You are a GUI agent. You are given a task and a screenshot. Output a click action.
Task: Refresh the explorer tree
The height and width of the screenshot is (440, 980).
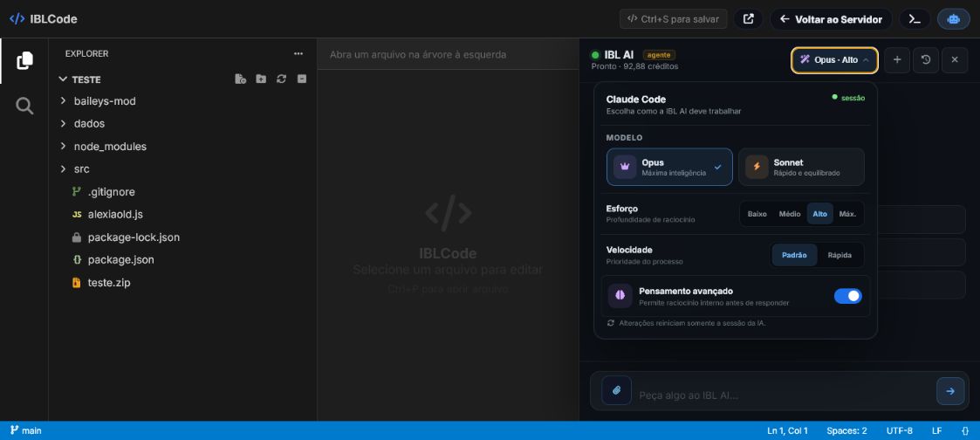point(281,79)
